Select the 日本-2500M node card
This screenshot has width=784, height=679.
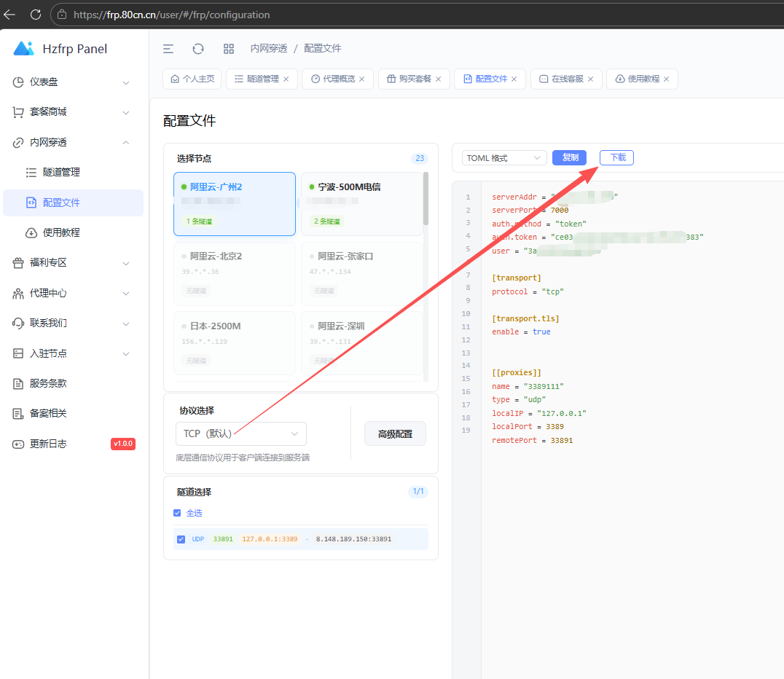(x=235, y=343)
